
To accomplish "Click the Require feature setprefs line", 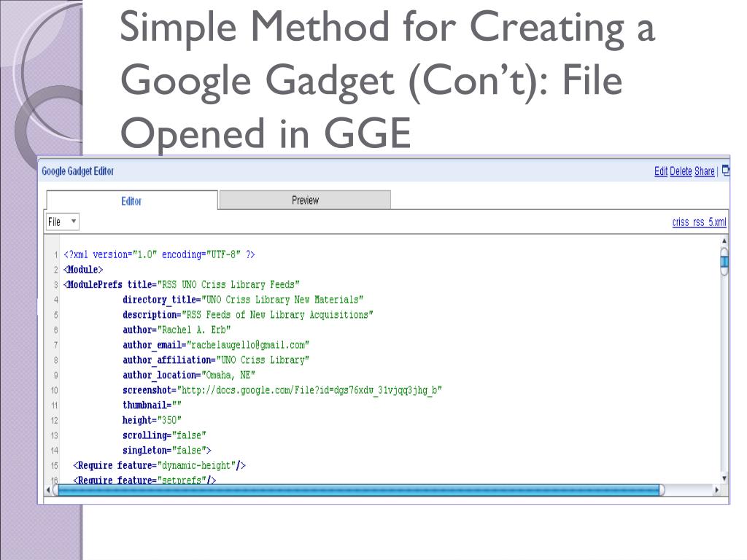I will 144,479.
